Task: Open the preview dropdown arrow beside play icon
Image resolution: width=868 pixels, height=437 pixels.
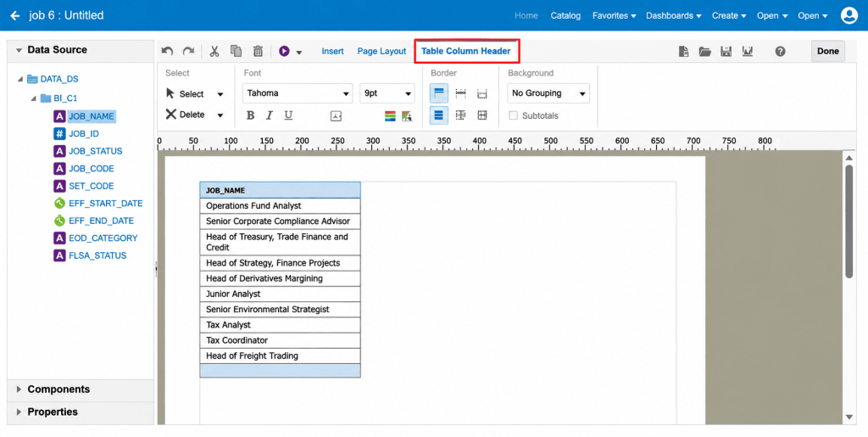Action: [x=299, y=52]
